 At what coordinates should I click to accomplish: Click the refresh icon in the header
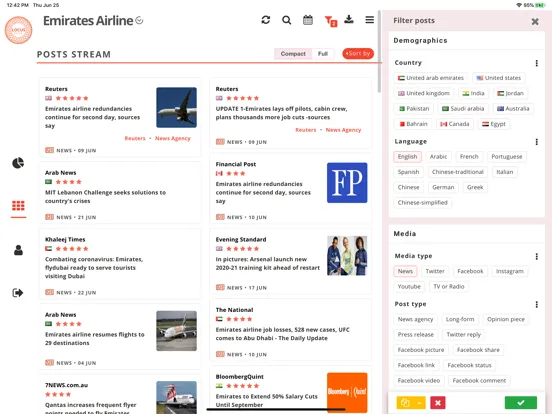266,20
